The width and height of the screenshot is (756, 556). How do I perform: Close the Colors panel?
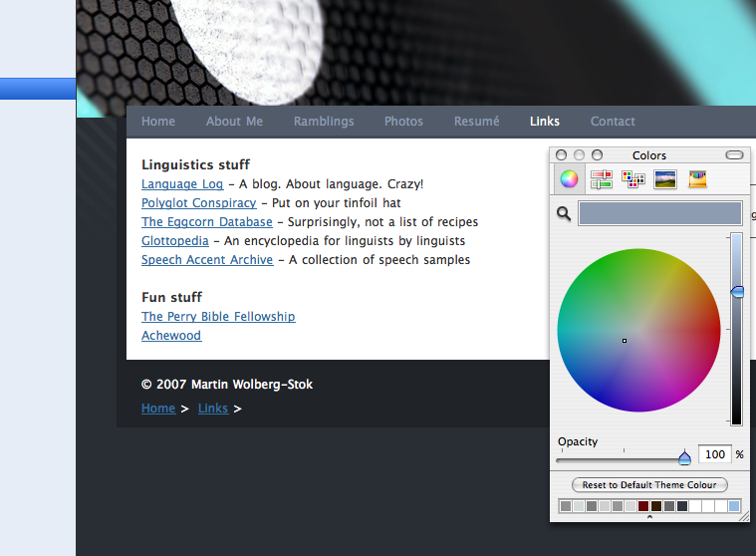pyautogui.click(x=561, y=154)
